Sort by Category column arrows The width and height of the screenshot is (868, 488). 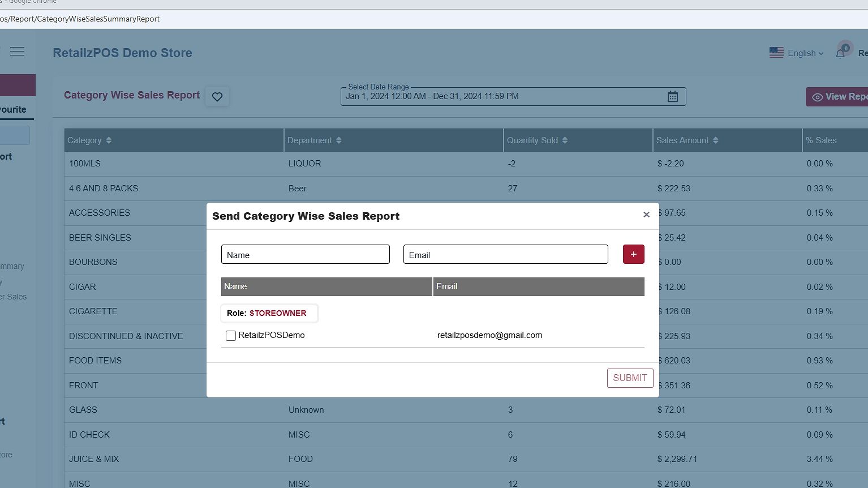coord(109,140)
